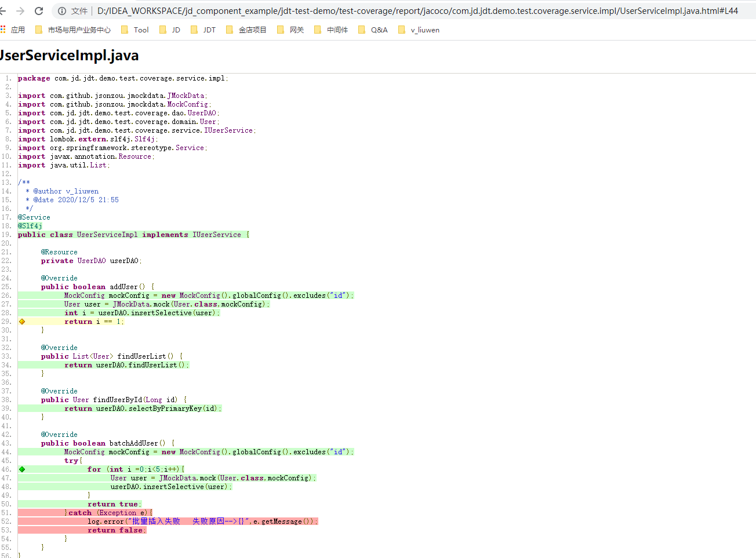This screenshot has height=558, width=756.
Task: Click the IUserService import line
Action: pos(137,130)
